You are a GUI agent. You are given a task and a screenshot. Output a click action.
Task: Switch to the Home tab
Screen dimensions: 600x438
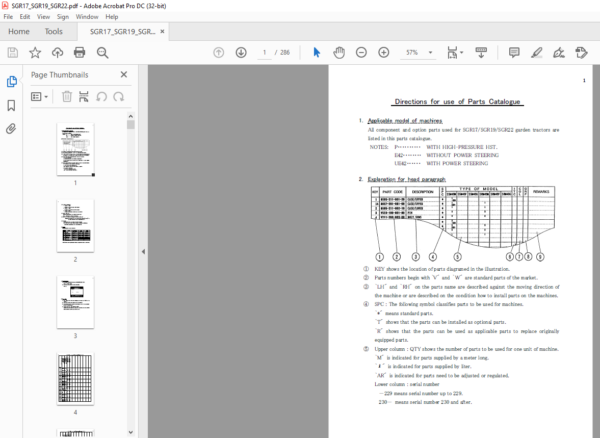[x=19, y=31]
